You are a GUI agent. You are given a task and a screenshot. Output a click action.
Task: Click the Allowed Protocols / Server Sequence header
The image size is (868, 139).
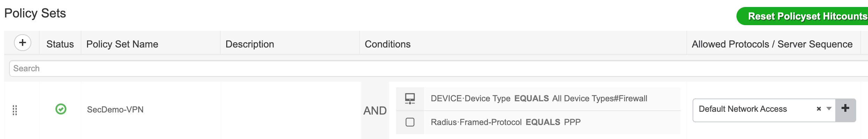pos(772,44)
